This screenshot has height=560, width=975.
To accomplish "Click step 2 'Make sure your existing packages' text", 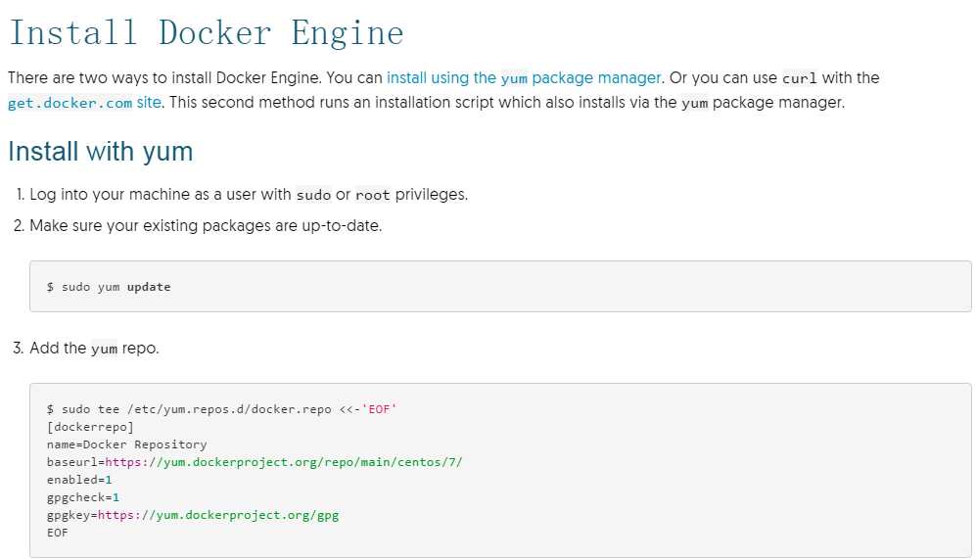I will (x=206, y=225).
